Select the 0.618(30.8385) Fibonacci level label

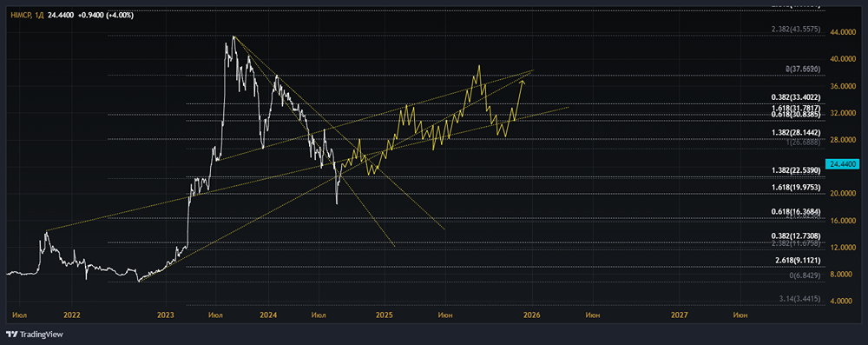(x=796, y=114)
